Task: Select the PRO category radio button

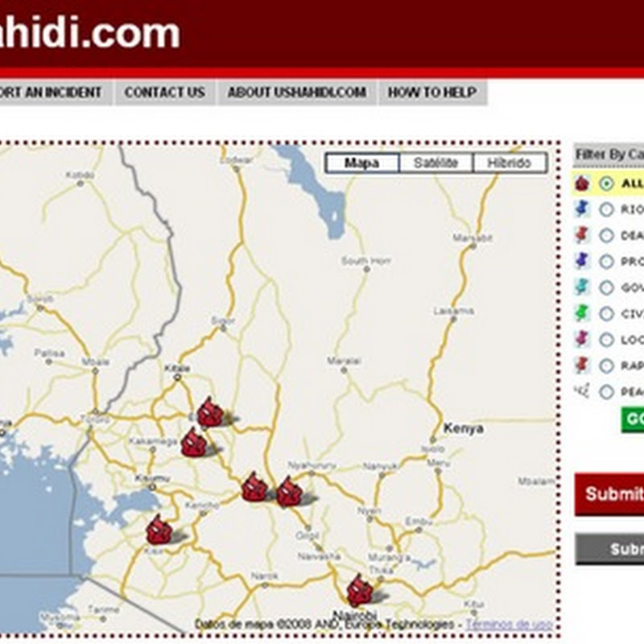Action: [x=606, y=262]
